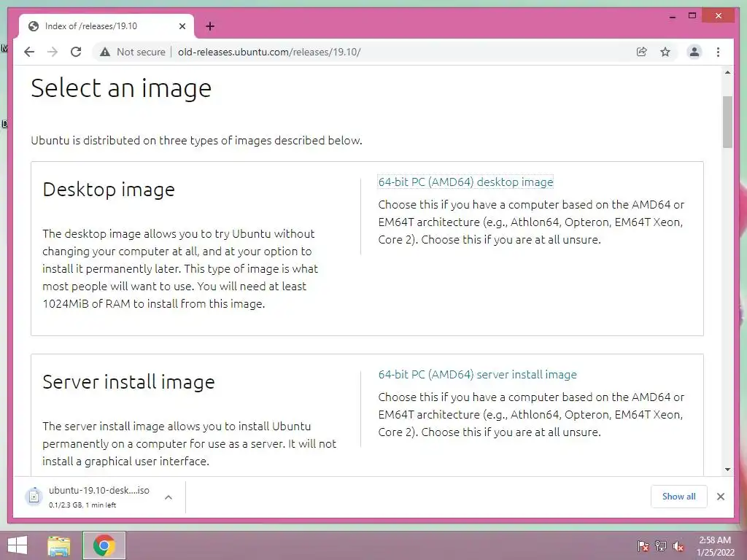Click the globe favicon on the tab

pyautogui.click(x=34, y=26)
